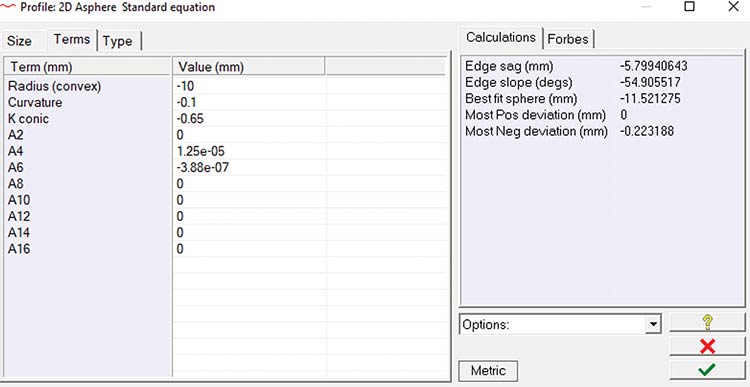Edit the A2 value cell
Viewport: 750px width, 387px height.
click(249, 135)
